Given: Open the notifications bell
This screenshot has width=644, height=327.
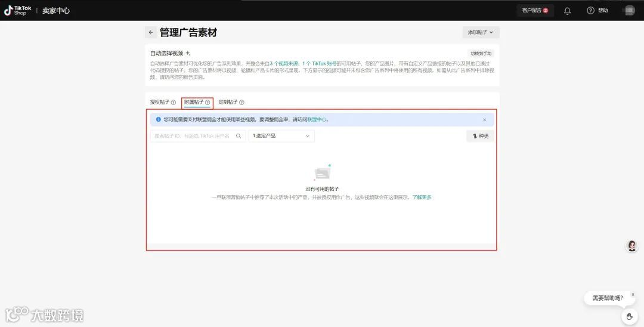Looking at the screenshot, I should (x=567, y=11).
